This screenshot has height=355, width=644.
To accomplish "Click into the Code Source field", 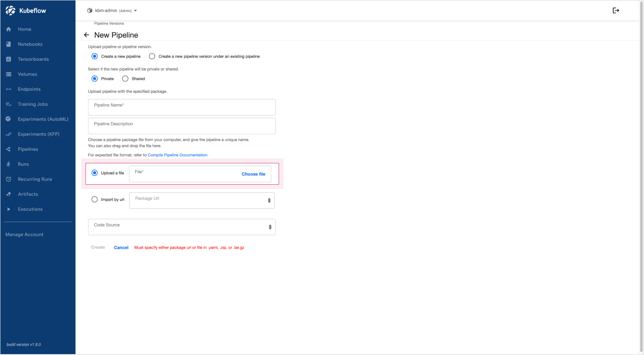I will [182, 227].
